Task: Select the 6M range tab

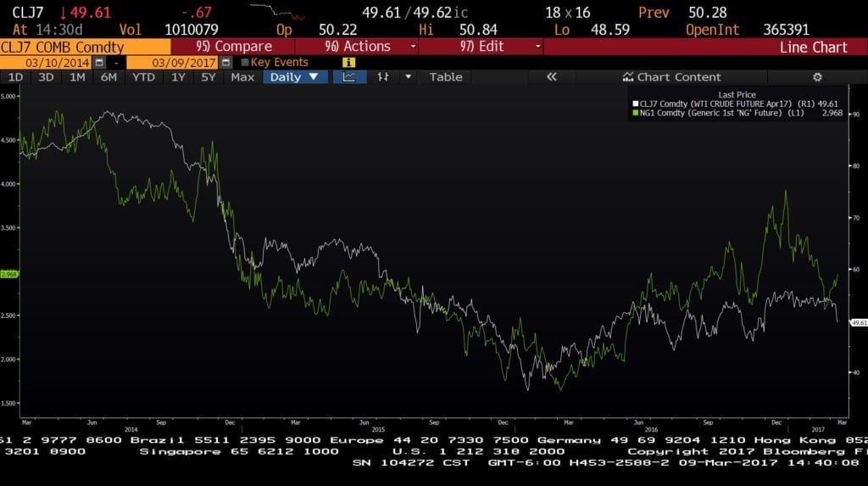Action: point(108,77)
